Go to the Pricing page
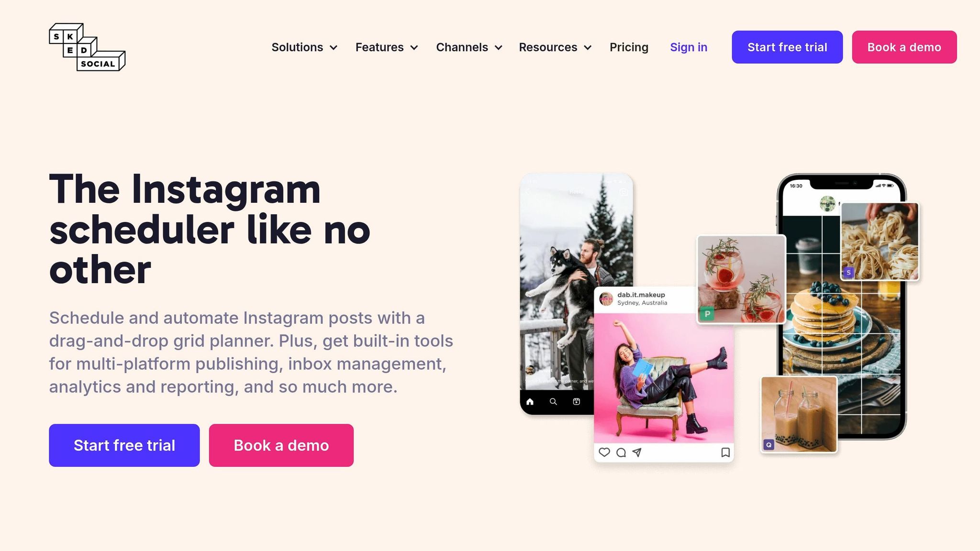This screenshot has width=980, height=551. (629, 47)
